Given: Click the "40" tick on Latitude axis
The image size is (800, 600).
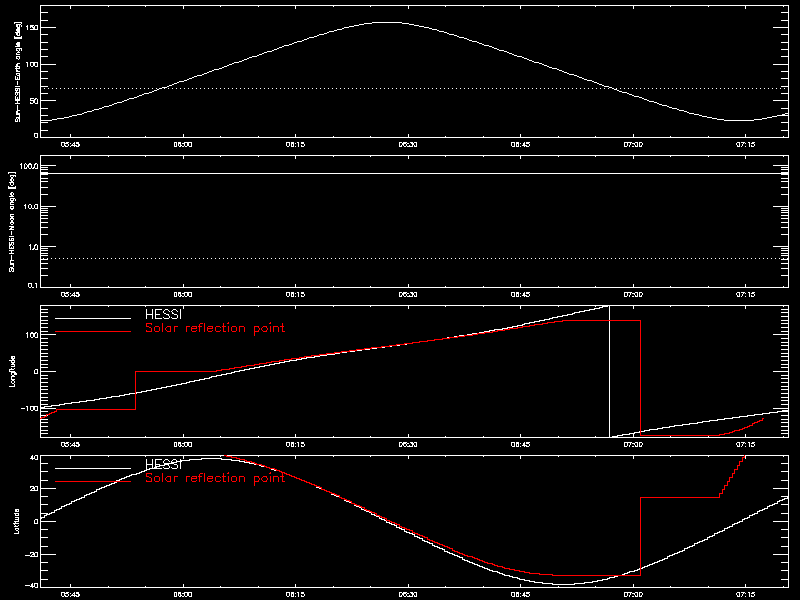Looking at the screenshot, I should pos(34,458).
